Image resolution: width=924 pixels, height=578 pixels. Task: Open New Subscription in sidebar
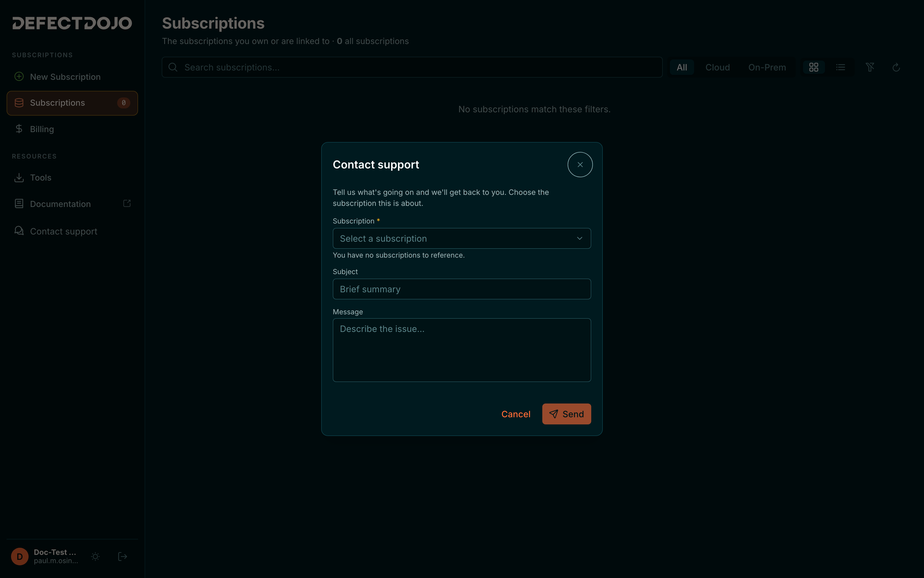pyautogui.click(x=72, y=77)
